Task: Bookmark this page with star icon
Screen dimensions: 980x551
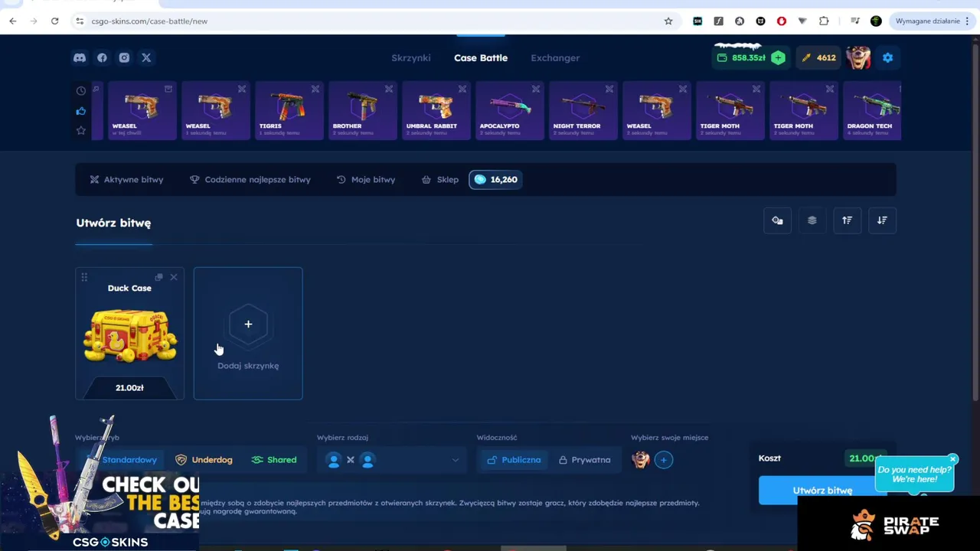Action: click(x=668, y=21)
